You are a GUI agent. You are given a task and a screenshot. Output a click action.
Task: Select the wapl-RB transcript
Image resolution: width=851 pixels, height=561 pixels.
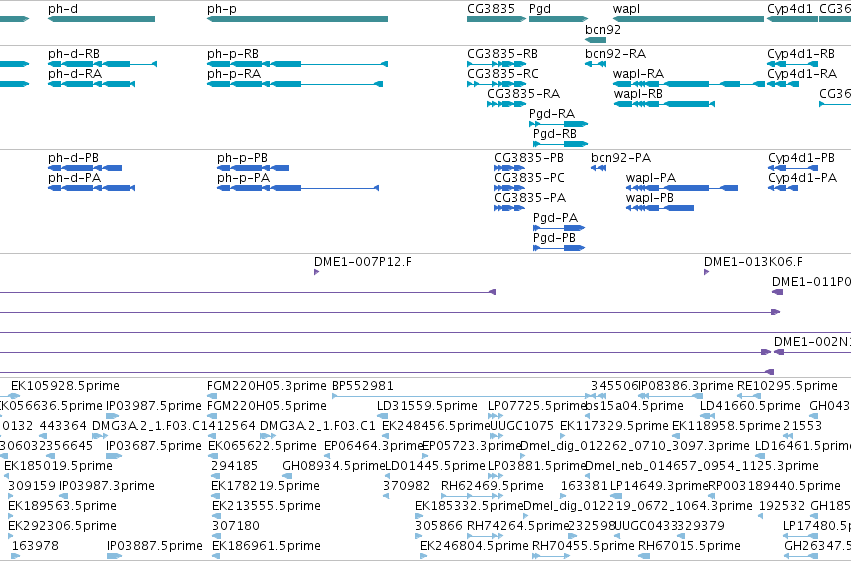(x=638, y=94)
